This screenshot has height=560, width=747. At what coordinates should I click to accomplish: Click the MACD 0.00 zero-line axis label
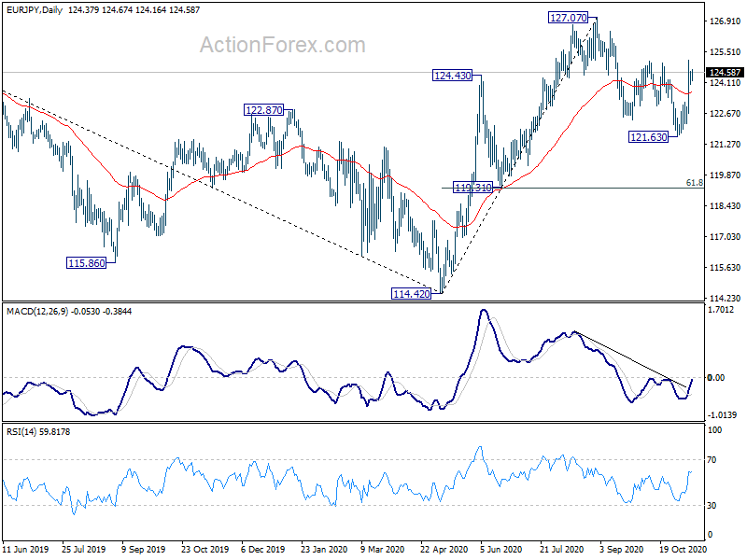click(x=715, y=378)
